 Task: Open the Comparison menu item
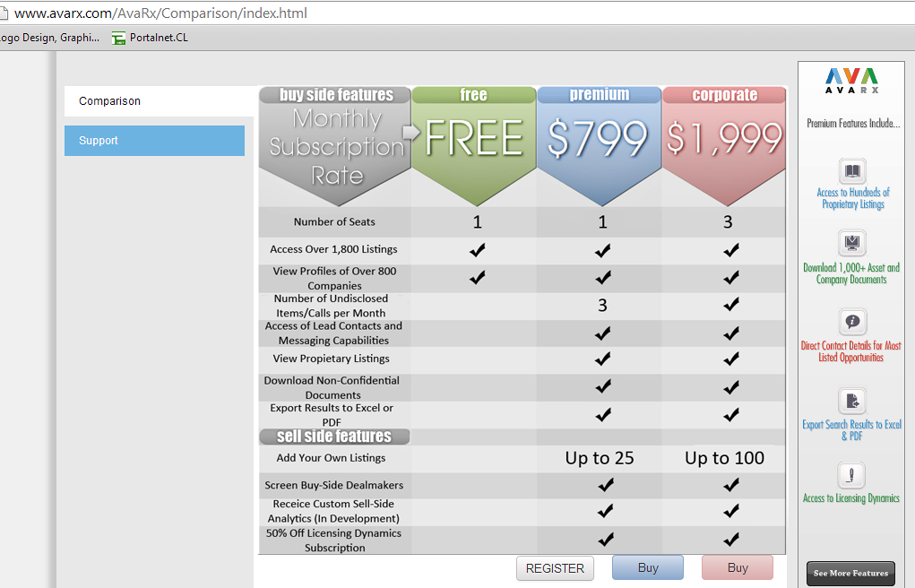tap(159, 101)
